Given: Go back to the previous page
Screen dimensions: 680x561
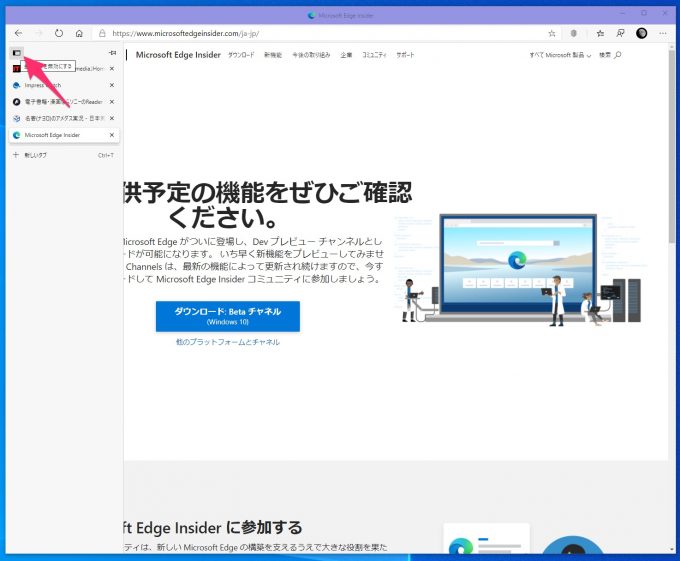Looking at the screenshot, I should (x=18, y=33).
